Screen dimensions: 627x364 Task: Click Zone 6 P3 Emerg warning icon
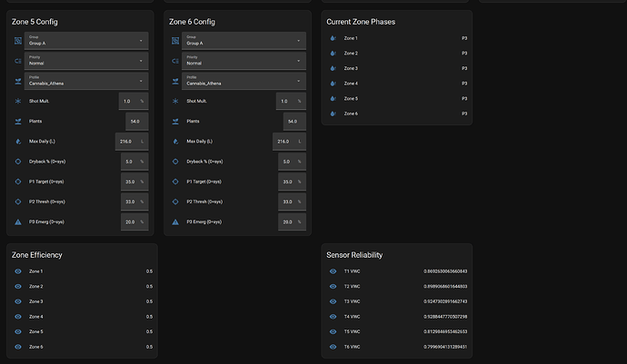click(175, 221)
